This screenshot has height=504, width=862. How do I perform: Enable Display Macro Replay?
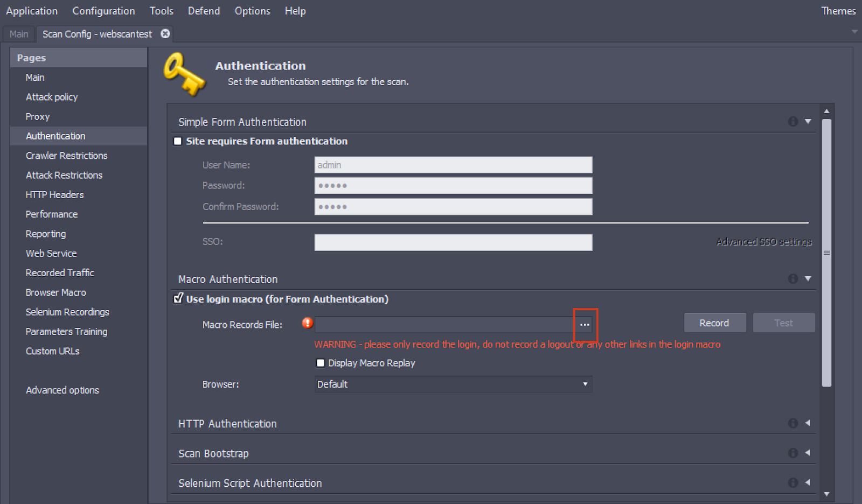[321, 363]
